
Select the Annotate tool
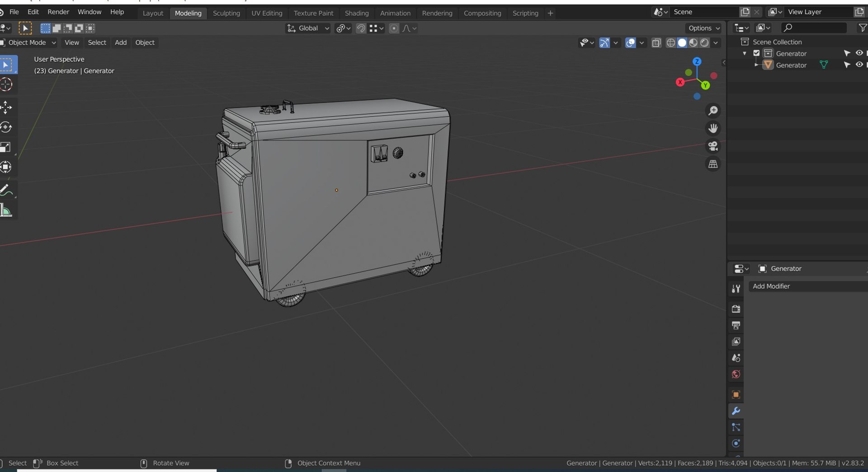pyautogui.click(x=6, y=191)
